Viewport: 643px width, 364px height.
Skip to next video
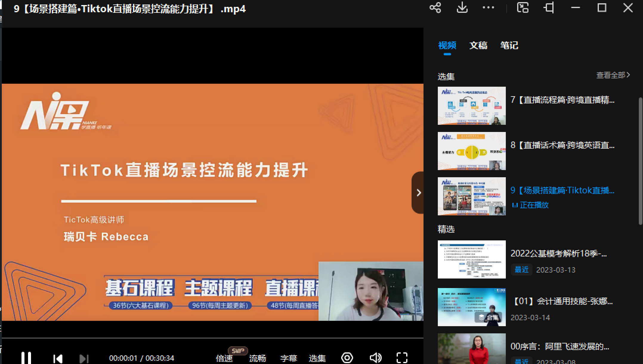pyautogui.click(x=84, y=358)
